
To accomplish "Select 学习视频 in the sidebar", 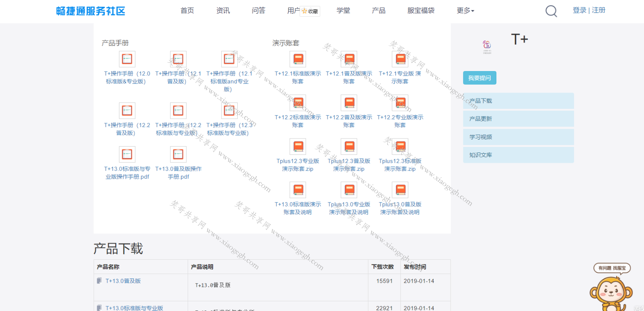I will [518, 137].
